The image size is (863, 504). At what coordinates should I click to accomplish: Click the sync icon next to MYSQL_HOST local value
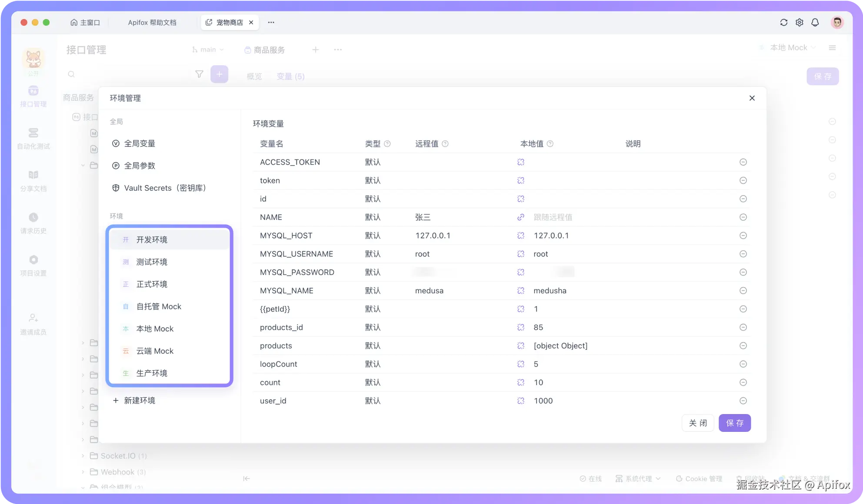point(520,235)
